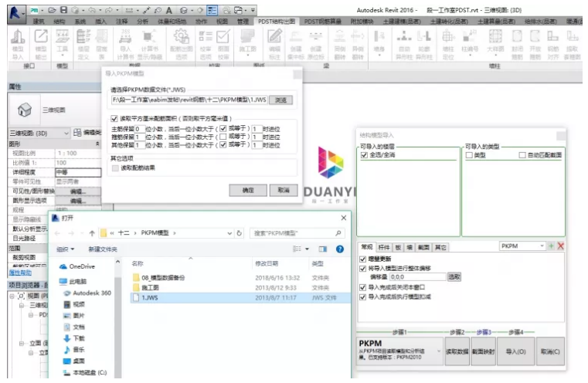Toggle 或等于 checkbox in 箍筋保留 row
This screenshot has height=383, width=588.
click(x=223, y=137)
